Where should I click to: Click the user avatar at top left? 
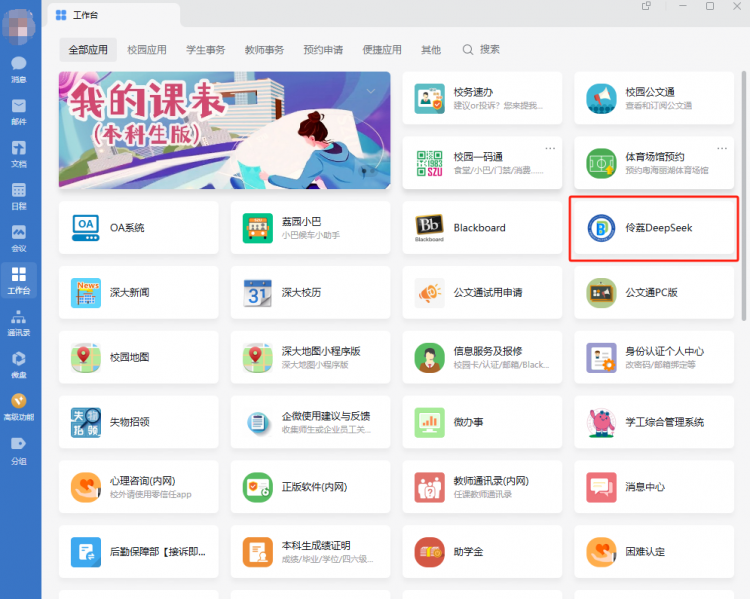point(19,25)
